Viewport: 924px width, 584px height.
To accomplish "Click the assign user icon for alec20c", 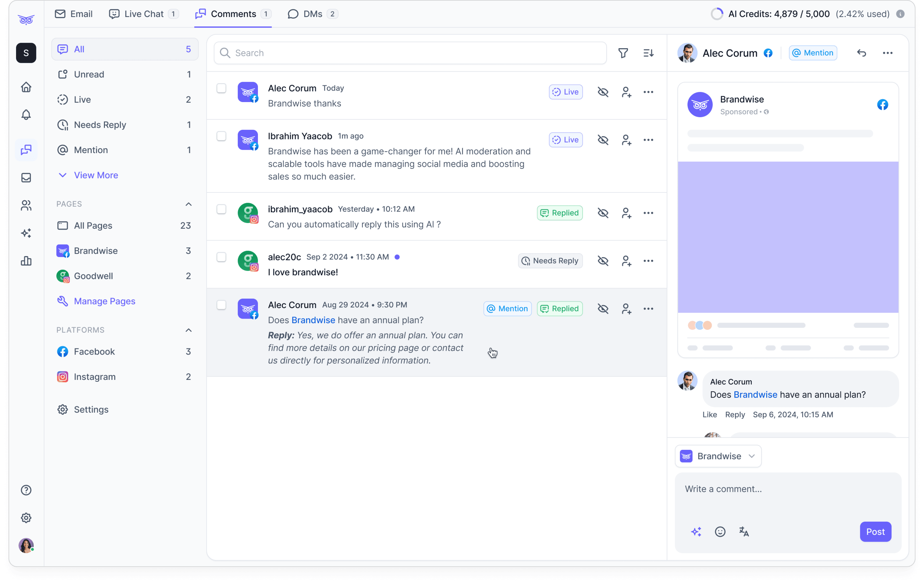I will coord(626,261).
